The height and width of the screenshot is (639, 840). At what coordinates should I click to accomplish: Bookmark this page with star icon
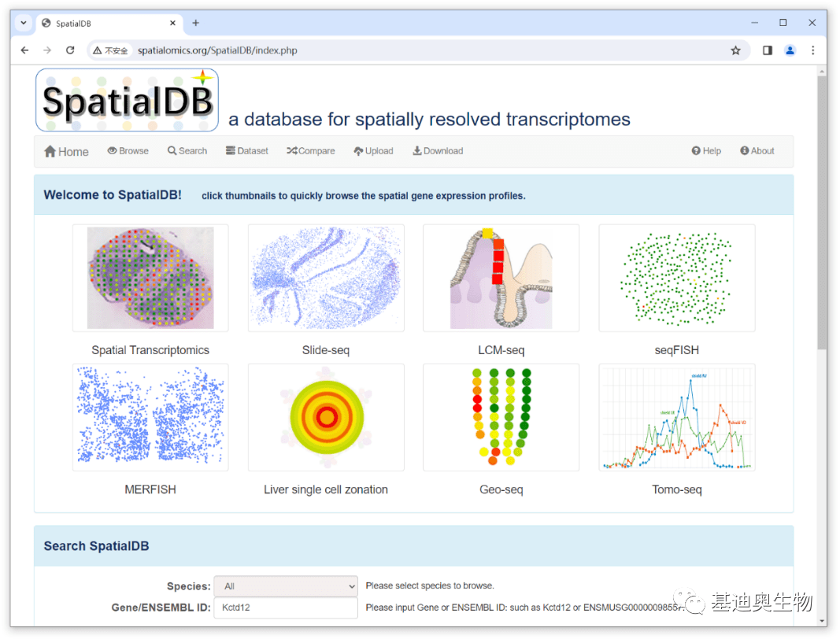(735, 50)
